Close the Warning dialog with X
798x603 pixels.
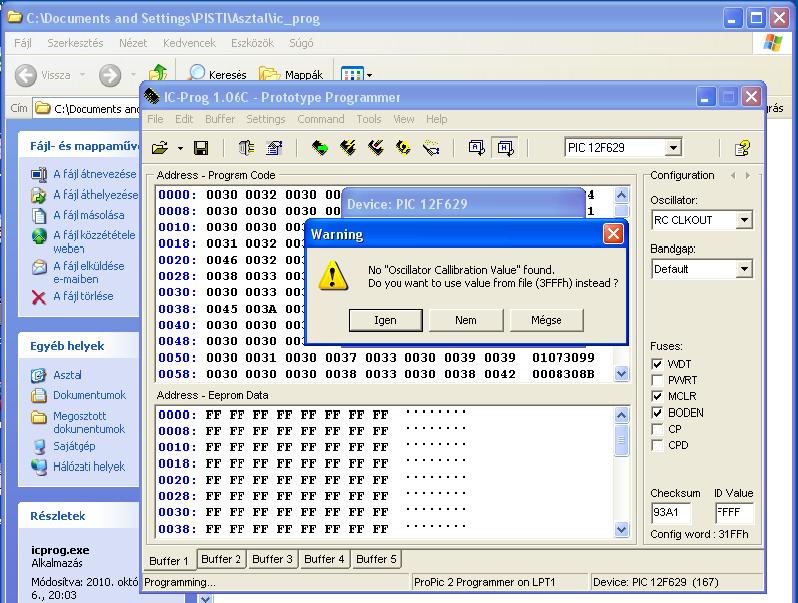pyautogui.click(x=613, y=234)
